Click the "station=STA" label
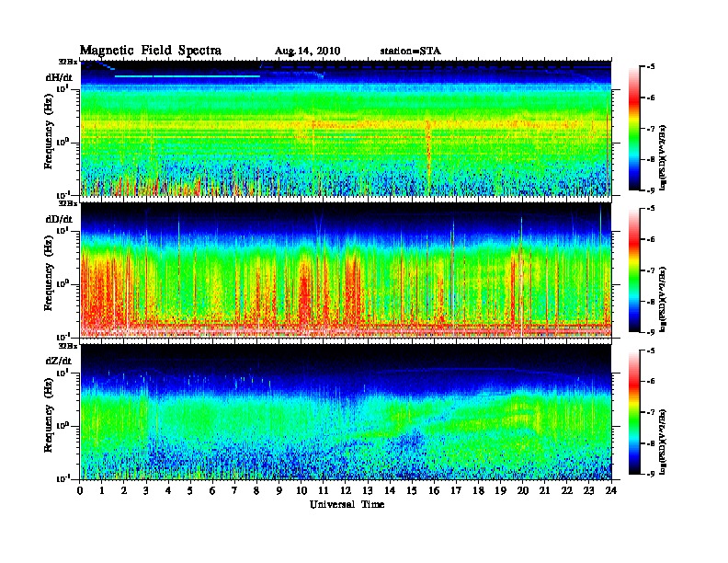The width and height of the screenshot is (728, 563). pyautogui.click(x=410, y=51)
